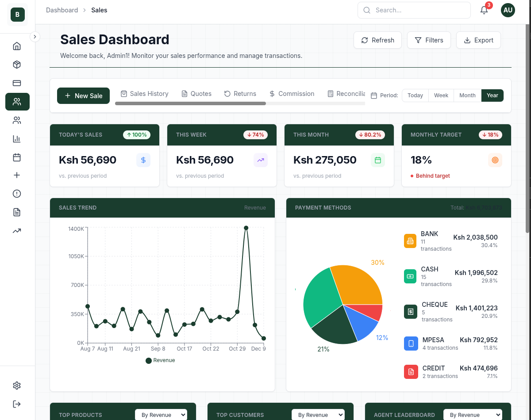531x420 pixels.
Task: Click the logout icon at sidebar bottom
Action: (17, 404)
